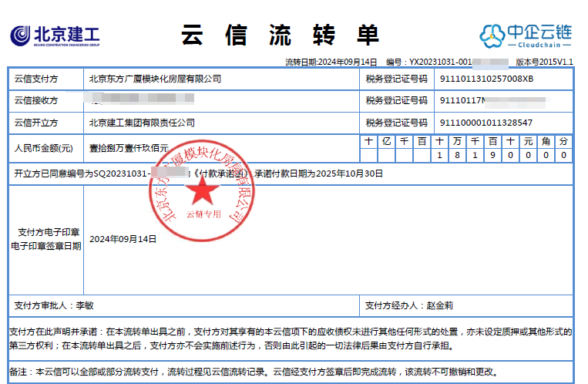The width and height of the screenshot is (588, 384).
Task: Click 税务登记证号码 label in 云信开立方 row
Action: tap(396, 123)
